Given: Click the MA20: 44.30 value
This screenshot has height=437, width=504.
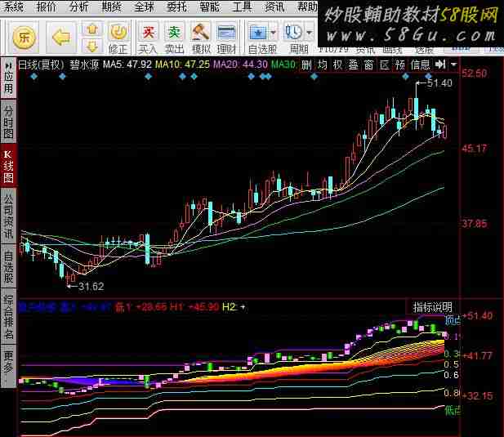Looking at the screenshot, I should point(240,65).
